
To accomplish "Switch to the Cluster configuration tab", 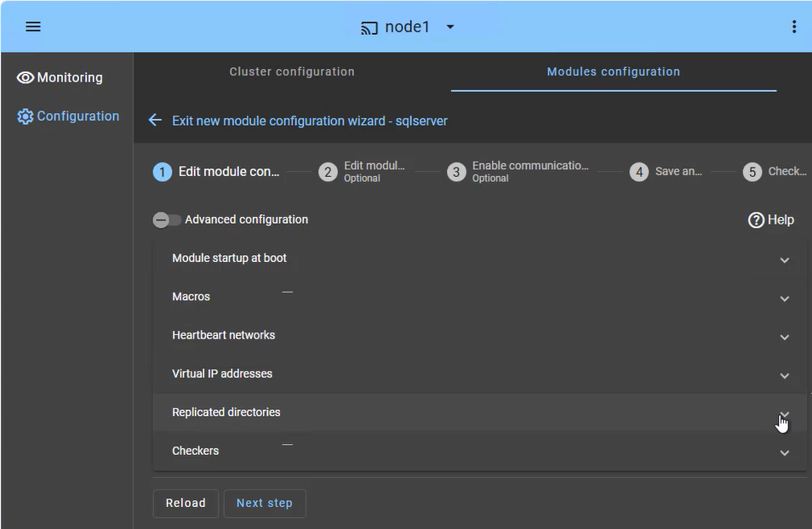I will [292, 71].
